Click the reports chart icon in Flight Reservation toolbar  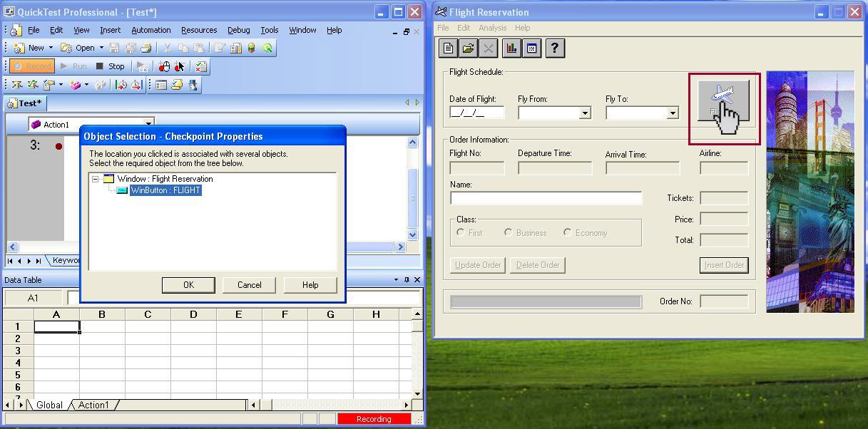[511, 48]
